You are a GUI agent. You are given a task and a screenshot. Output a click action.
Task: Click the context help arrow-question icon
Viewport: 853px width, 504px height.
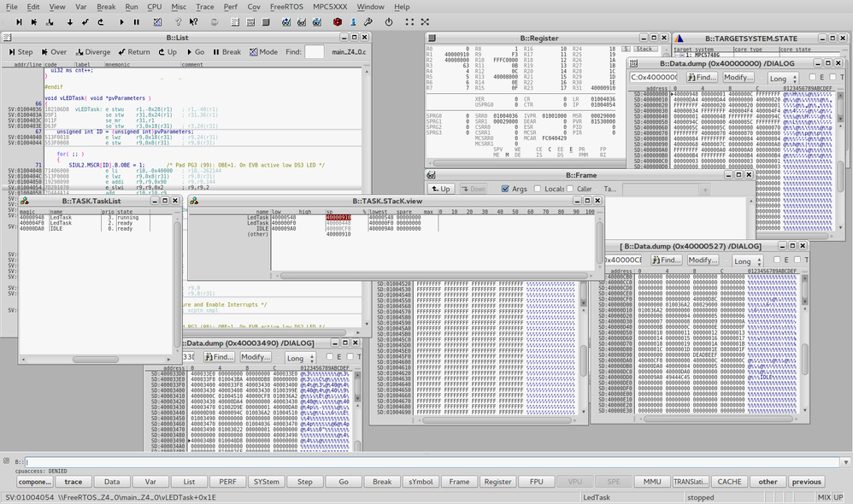click(x=193, y=21)
